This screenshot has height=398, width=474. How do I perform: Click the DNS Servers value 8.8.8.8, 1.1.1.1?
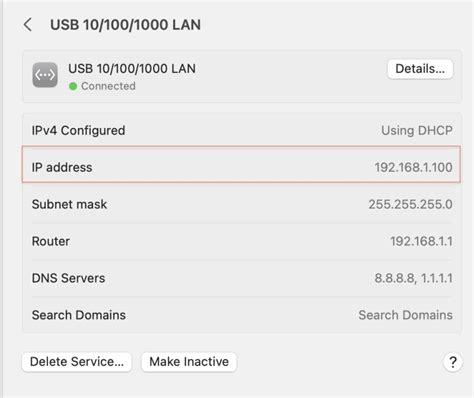[413, 278]
